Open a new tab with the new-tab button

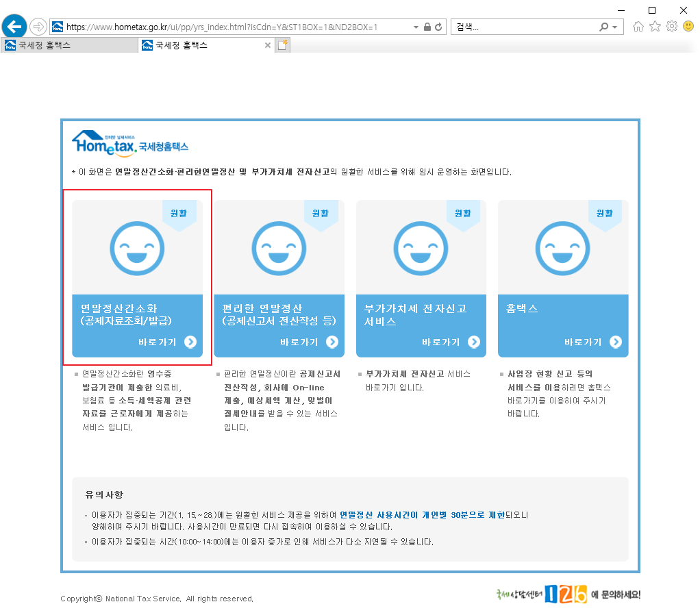click(283, 45)
